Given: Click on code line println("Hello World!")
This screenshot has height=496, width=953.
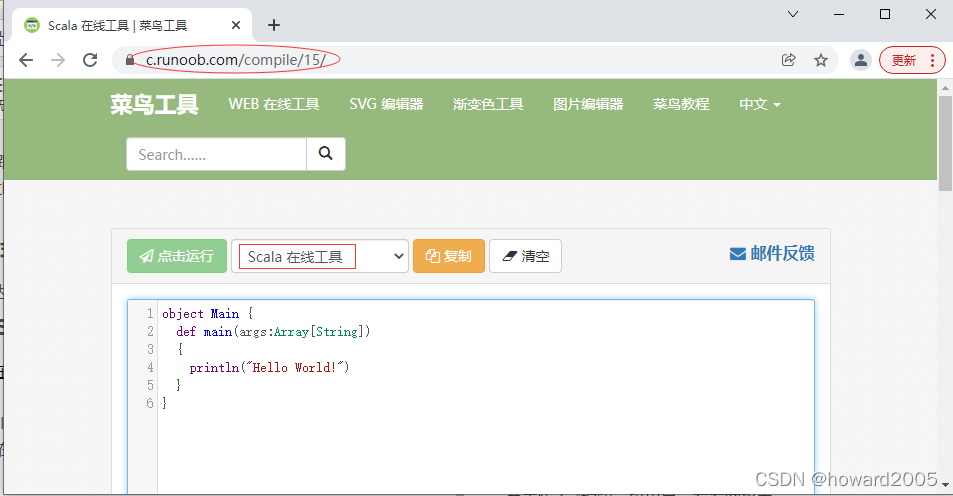Looking at the screenshot, I should pyautogui.click(x=269, y=367).
